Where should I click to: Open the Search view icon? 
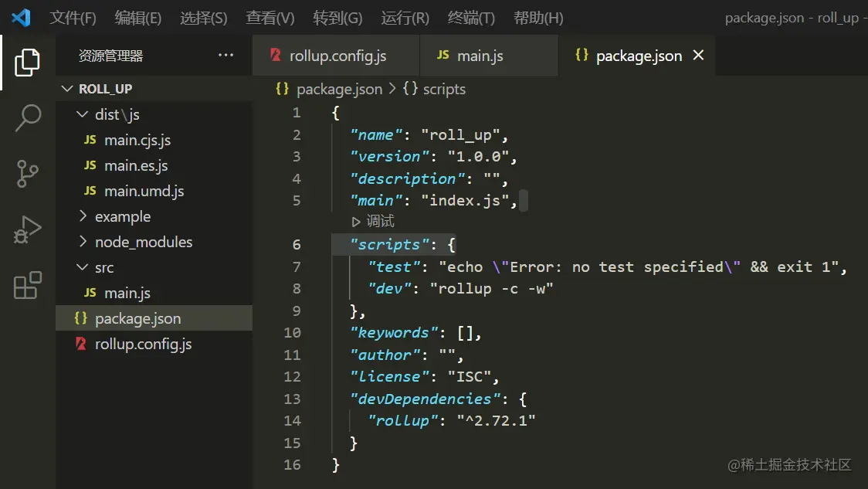pos(27,118)
